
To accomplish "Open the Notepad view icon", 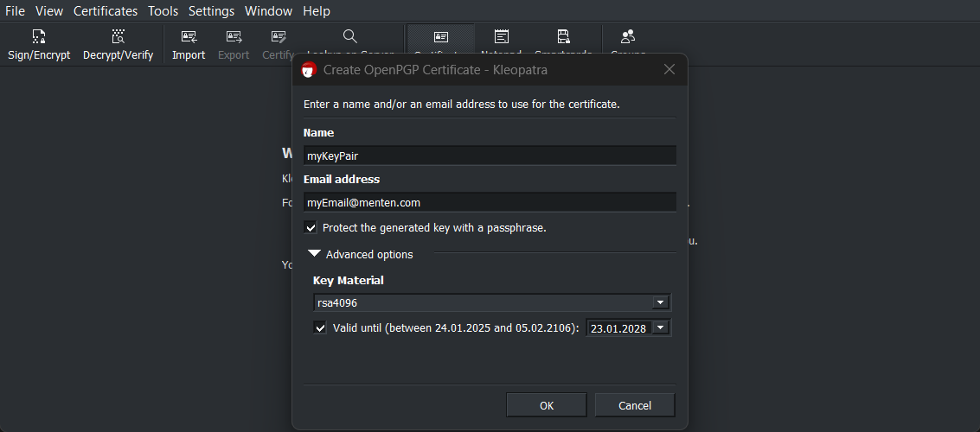I will pyautogui.click(x=502, y=36).
